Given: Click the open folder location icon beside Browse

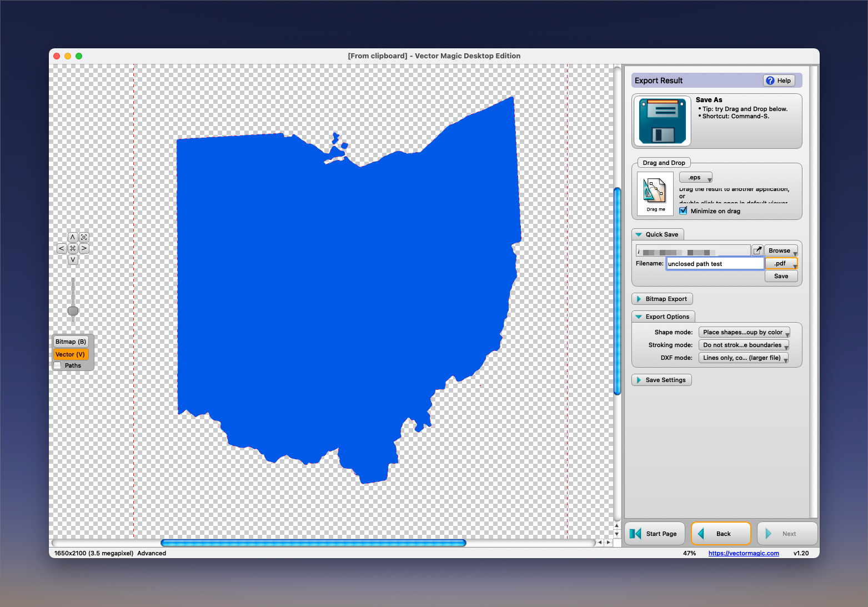Looking at the screenshot, I should tap(757, 250).
